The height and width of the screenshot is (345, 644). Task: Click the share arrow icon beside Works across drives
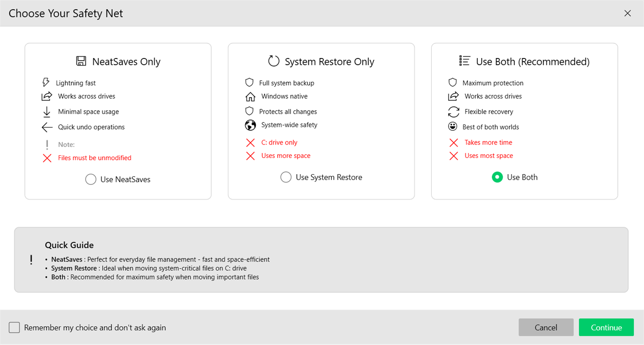[46, 96]
